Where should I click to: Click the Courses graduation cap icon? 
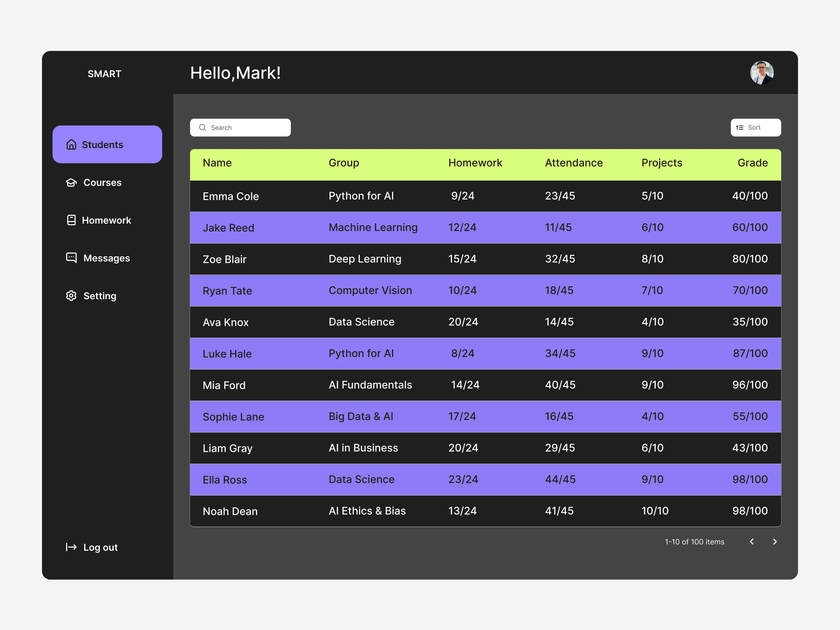[x=72, y=183]
